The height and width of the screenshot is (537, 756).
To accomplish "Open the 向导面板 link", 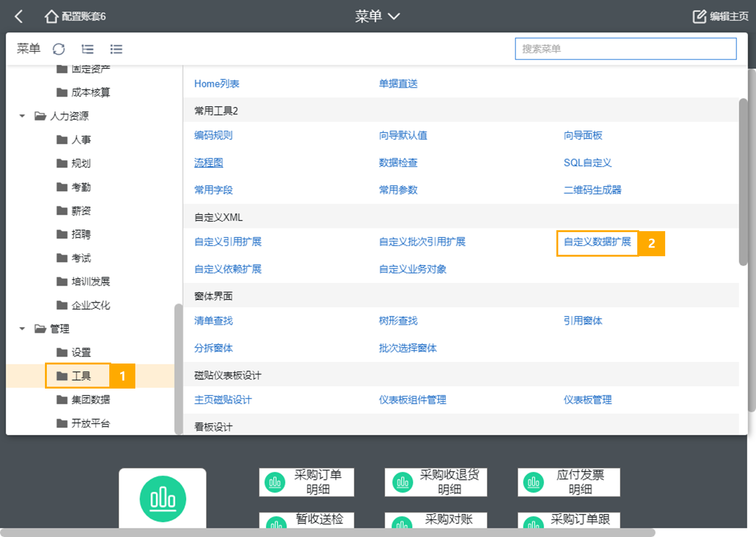I will pos(583,135).
